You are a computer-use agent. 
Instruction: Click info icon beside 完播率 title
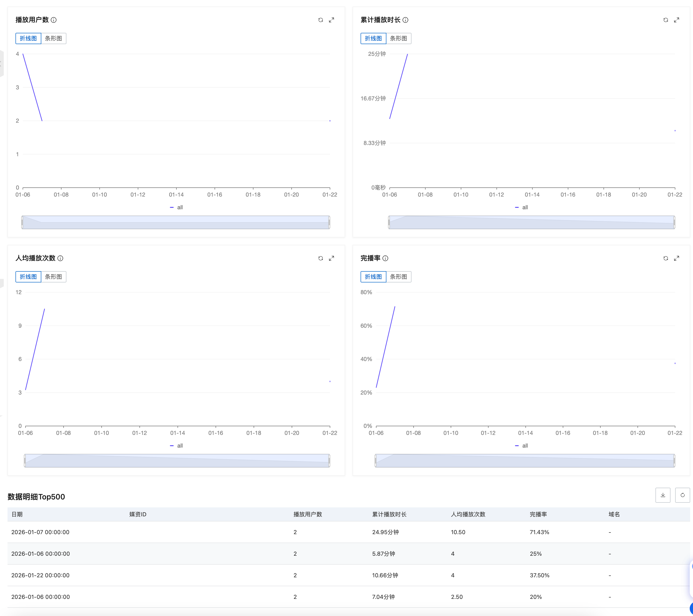(x=385, y=258)
